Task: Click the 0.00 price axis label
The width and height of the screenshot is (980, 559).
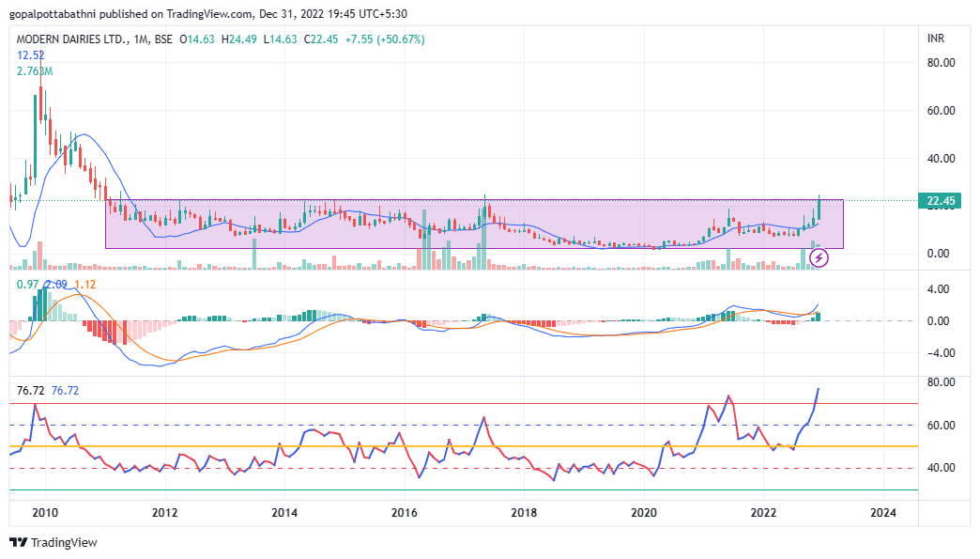Action: 938,254
